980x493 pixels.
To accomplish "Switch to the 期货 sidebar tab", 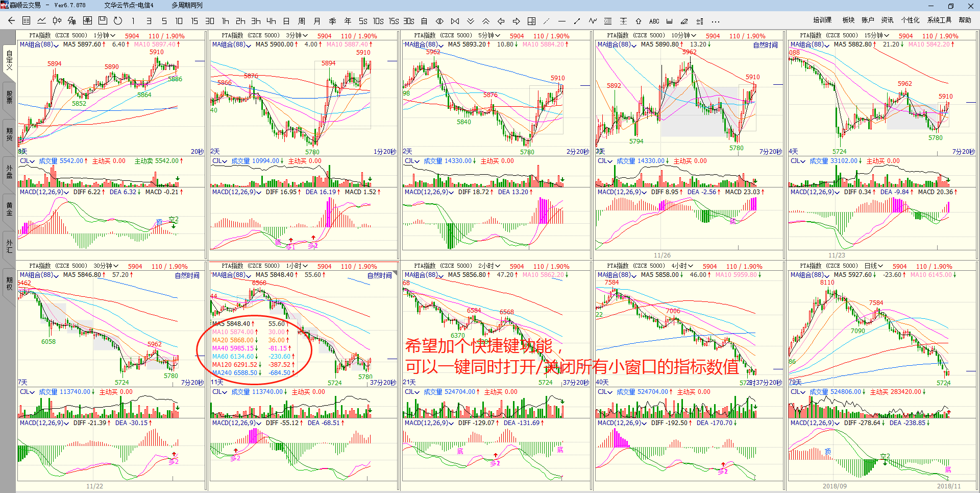I will 9,134.
